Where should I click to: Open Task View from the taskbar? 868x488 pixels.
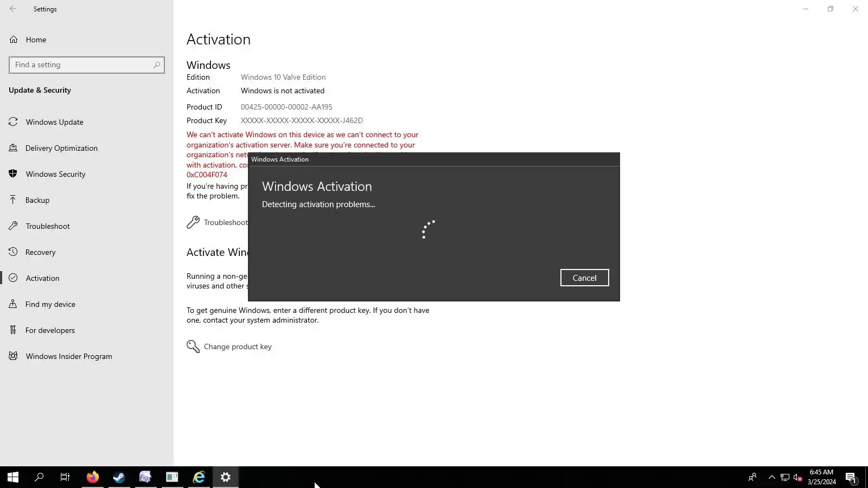pyautogui.click(x=65, y=477)
